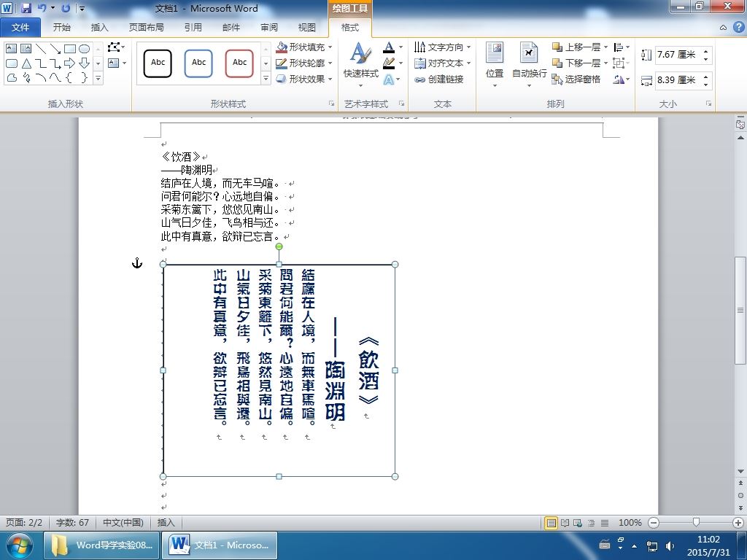Switch to Web Layout view
This screenshot has height=560, width=747.
(578, 523)
